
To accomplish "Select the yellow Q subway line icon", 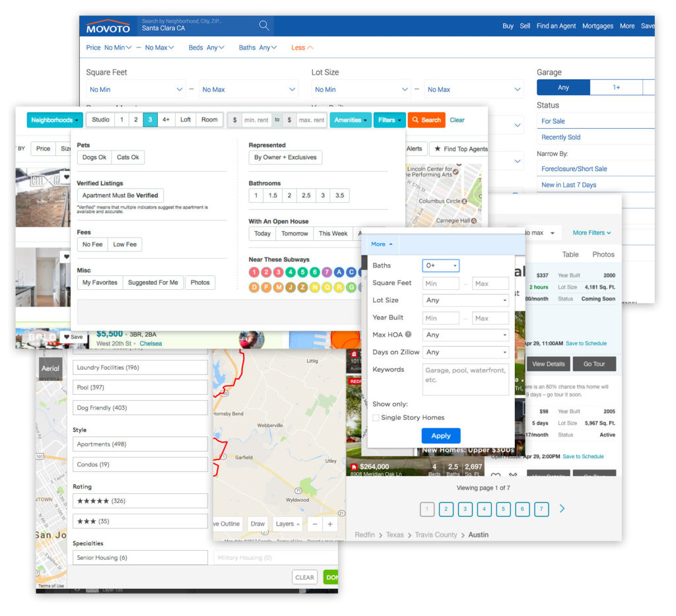I will (327, 287).
